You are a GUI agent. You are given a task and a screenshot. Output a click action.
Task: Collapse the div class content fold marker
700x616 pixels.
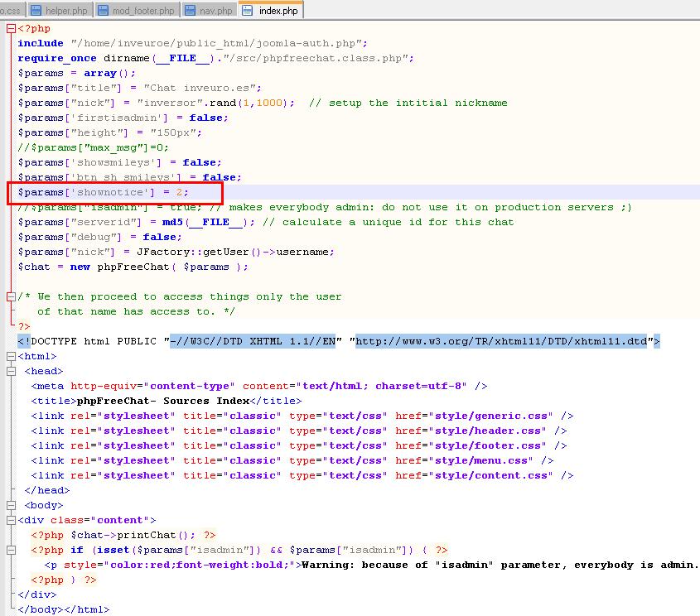11,520
